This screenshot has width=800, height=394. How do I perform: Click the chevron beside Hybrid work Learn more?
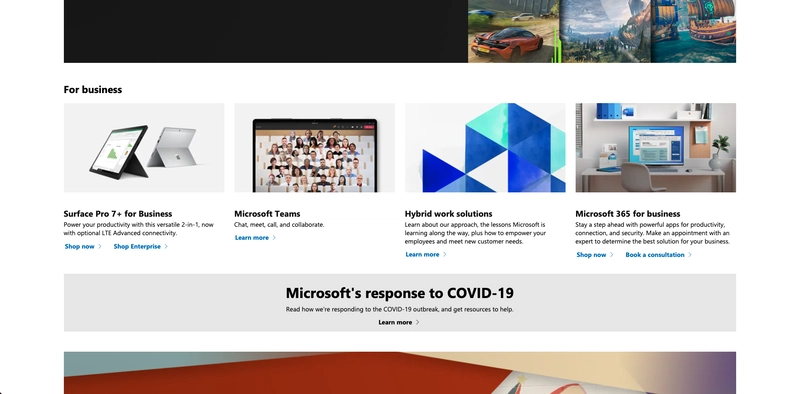pyautogui.click(x=444, y=255)
